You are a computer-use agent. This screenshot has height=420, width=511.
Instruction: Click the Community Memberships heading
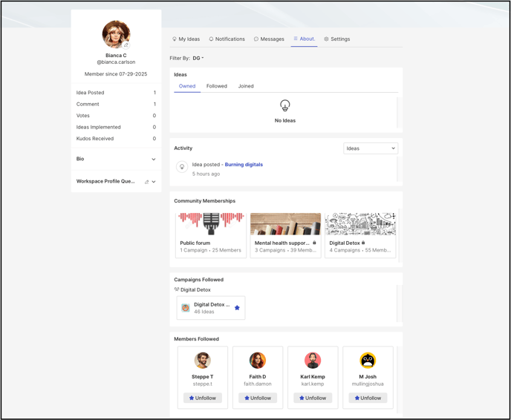(205, 201)
